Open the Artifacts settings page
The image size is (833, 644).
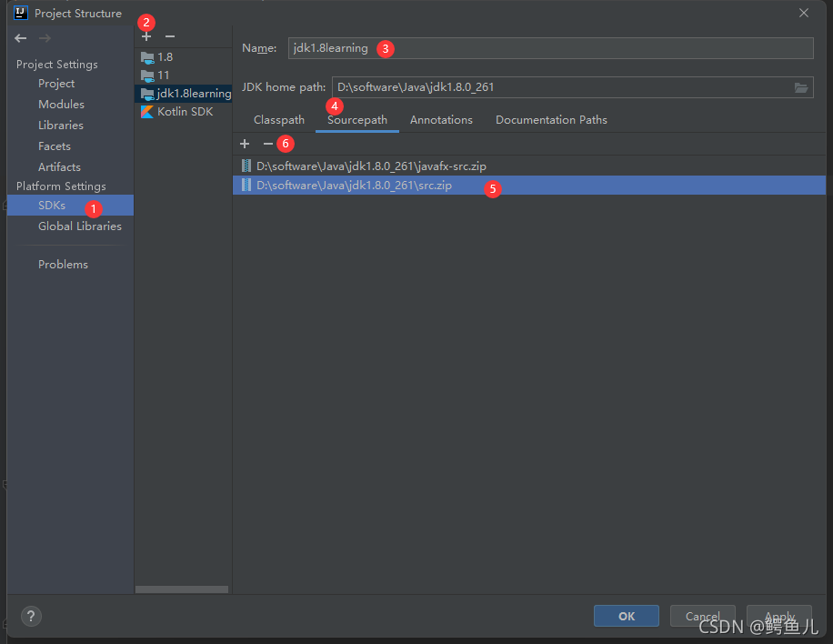click(59, 167)
